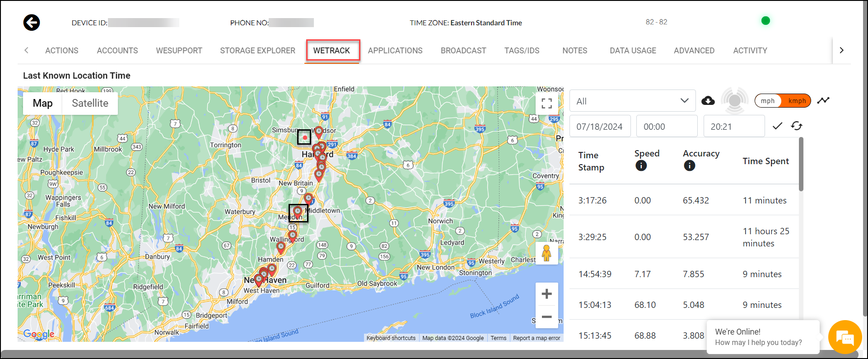This screenshot has width=868, height=359.
Task: Open DATA USAGE tab
Action: coord(633,51)
